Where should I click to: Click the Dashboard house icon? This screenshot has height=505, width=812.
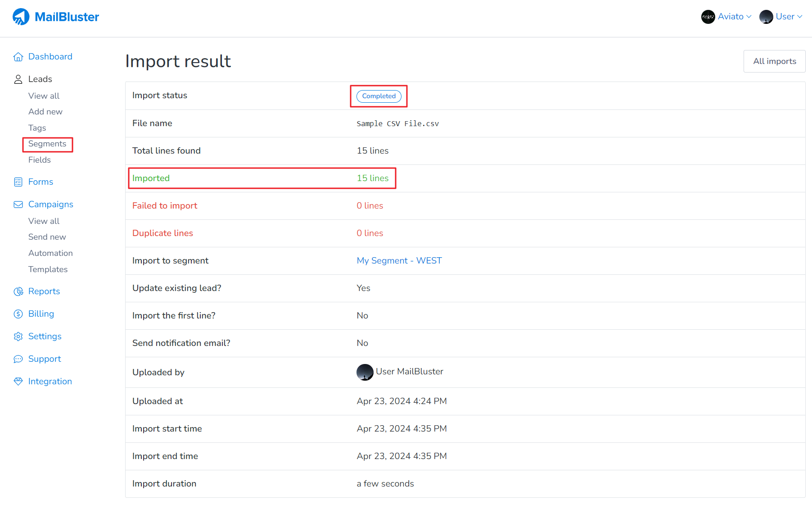coord(18,57)
